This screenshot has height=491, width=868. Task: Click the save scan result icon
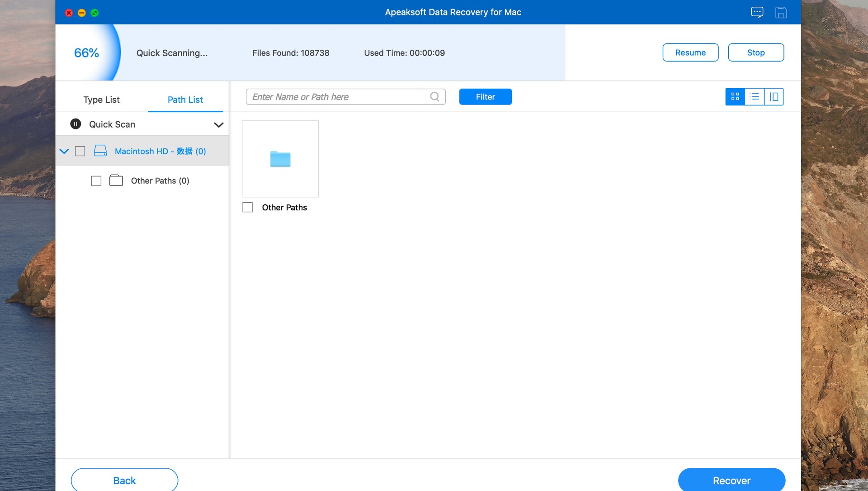(781, 12)
